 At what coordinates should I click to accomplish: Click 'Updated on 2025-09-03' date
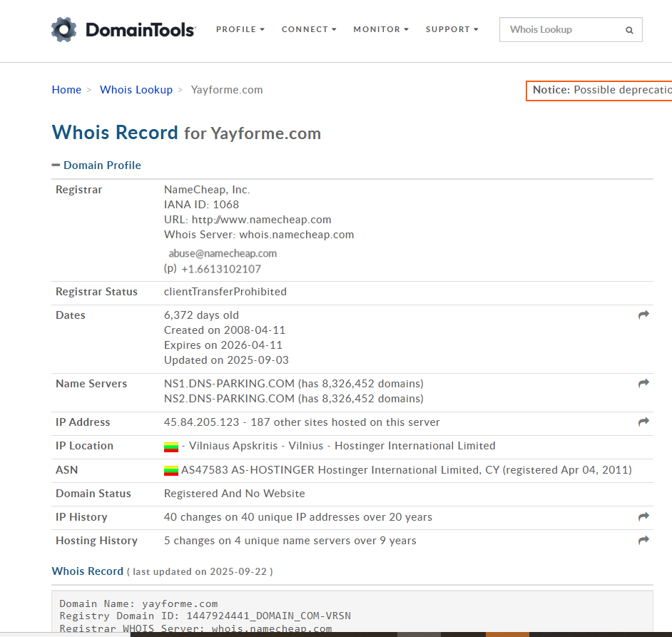tap(226, 360)
